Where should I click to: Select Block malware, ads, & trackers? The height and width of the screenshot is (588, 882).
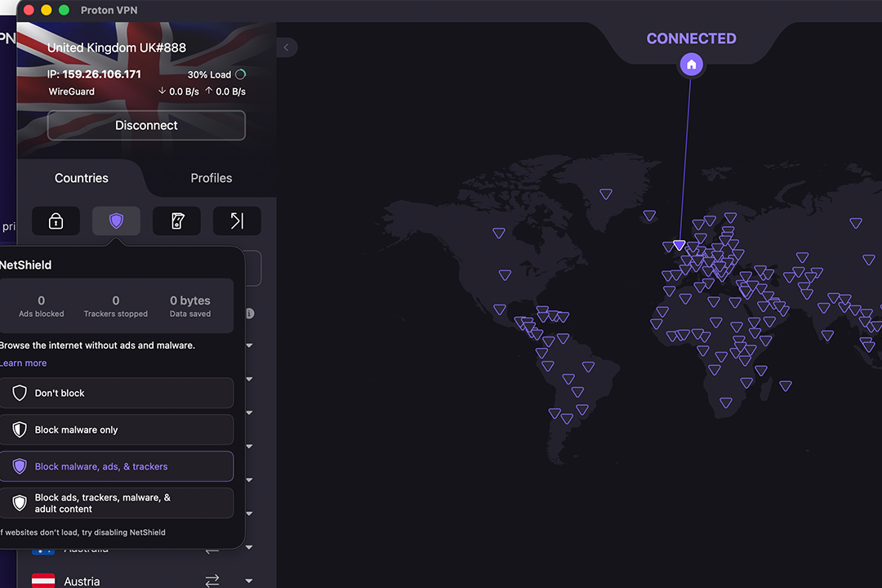117,466
